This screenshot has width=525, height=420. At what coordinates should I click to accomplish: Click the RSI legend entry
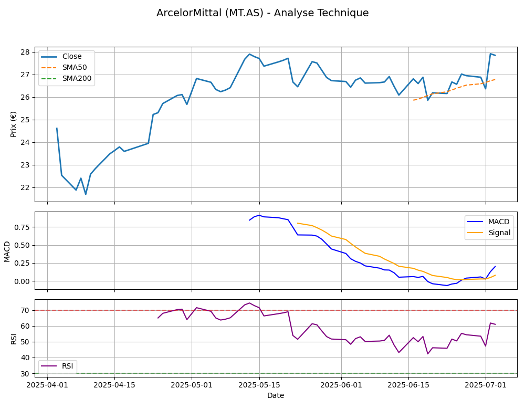coord(57,366)
